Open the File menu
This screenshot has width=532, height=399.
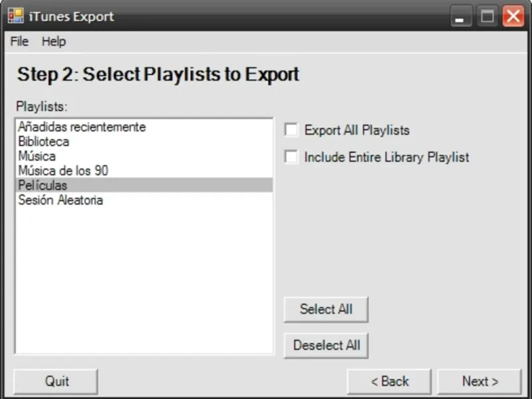(19, 41)
